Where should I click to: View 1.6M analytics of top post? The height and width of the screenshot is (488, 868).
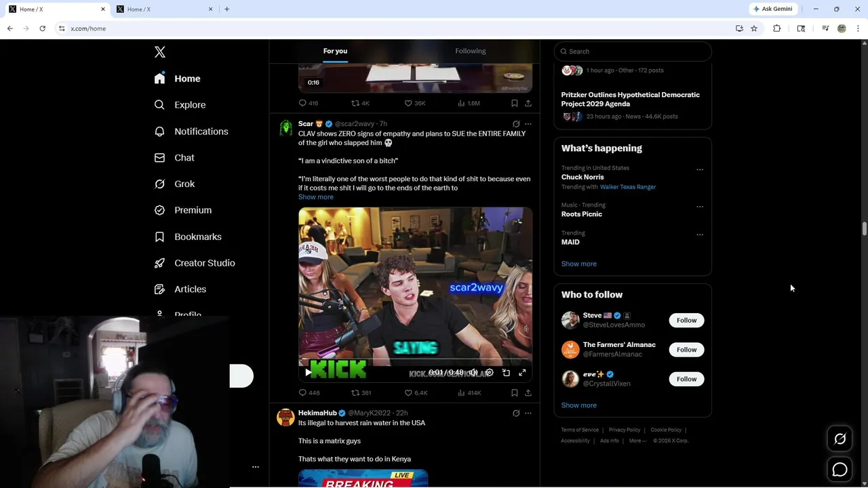(x=469, y=103)
